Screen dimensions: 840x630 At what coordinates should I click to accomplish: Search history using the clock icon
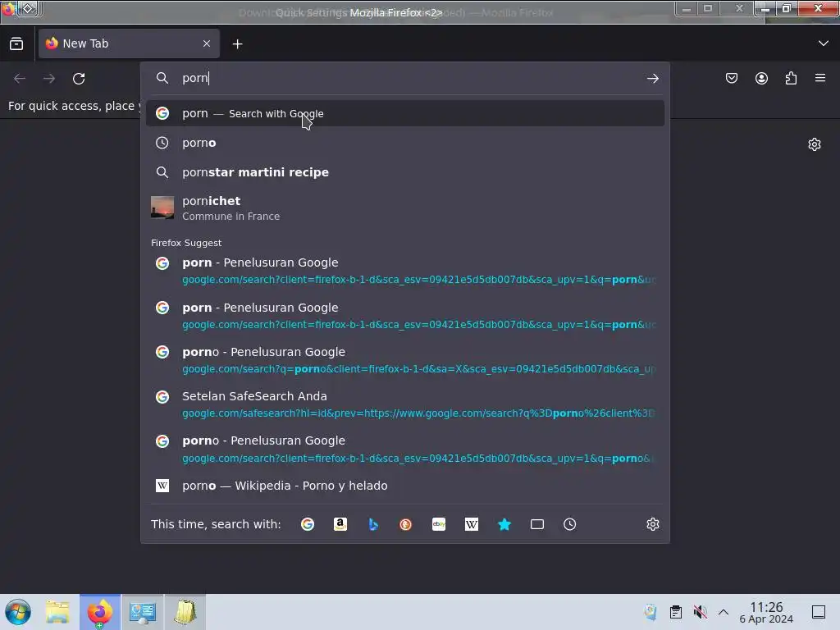[569, 524]
